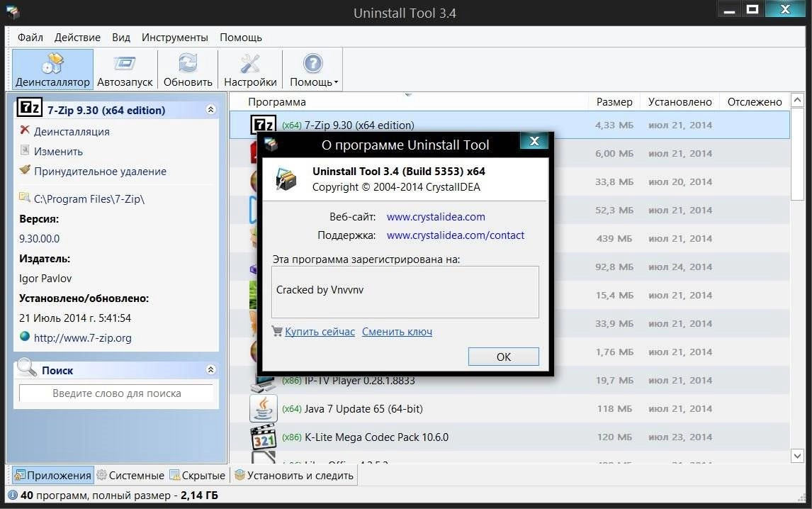Screen dimensions: 812x509
Task: Collapse the 7-Zip details panel chevron
Action: click(210, 109)
